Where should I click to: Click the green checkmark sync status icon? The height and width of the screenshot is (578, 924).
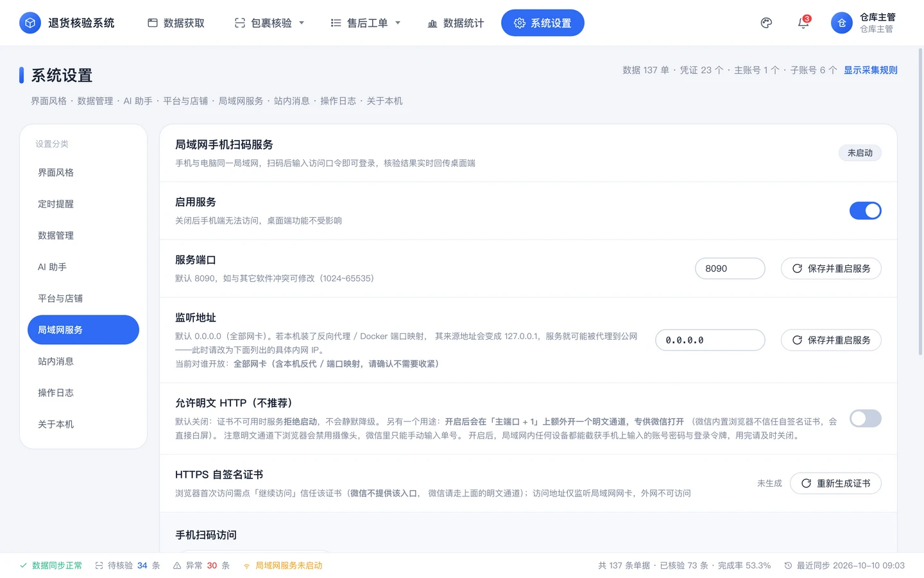click(x=23, y=566)
